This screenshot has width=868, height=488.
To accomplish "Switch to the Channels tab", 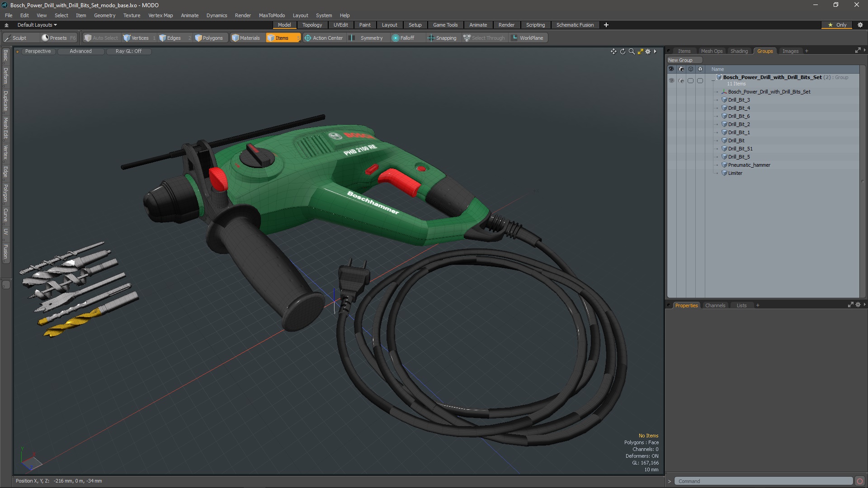I will point(715,305).
